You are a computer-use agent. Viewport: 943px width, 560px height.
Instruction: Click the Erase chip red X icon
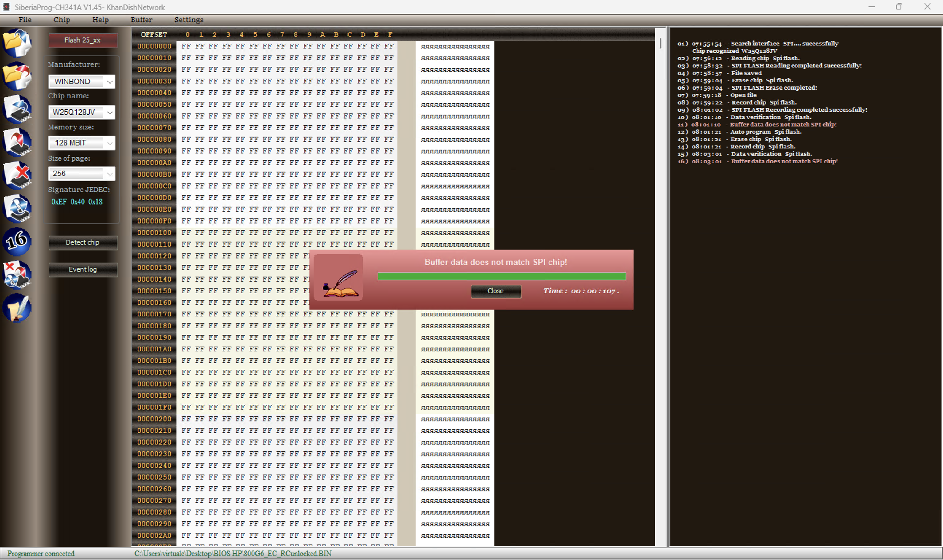17,175
